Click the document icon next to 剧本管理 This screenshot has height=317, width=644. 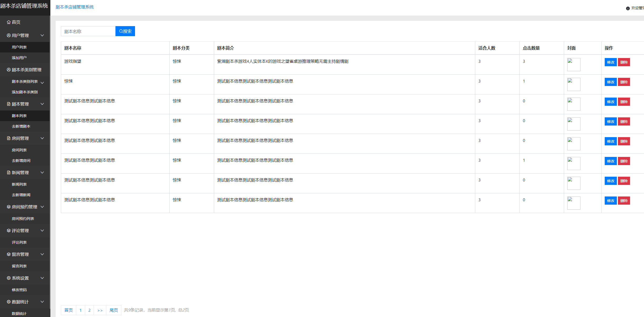click(x=9, y=104)
